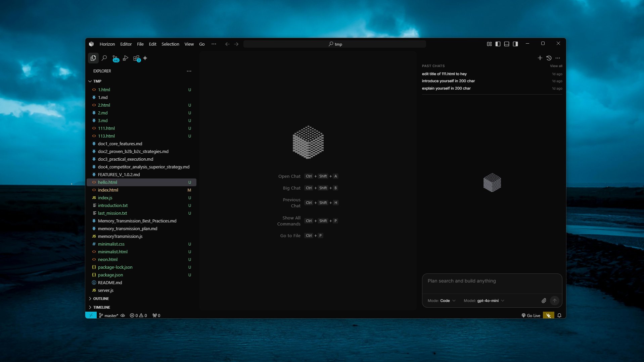Toggle the bottom panel visibility

pos(507,44)
